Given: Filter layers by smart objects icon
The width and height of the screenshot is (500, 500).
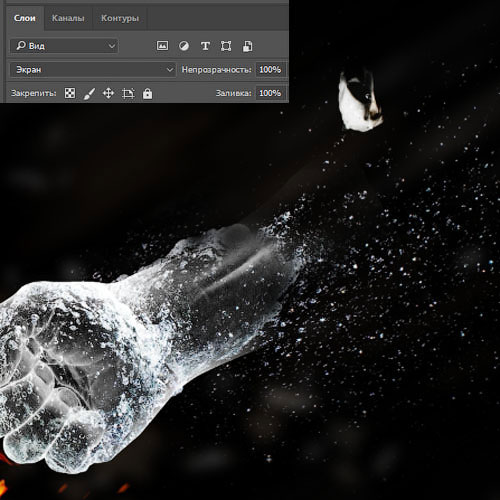Looking at the screenshot, I should [247, 46].
